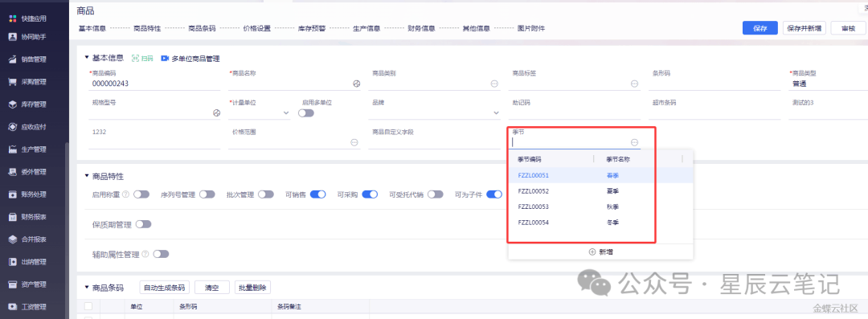Jump to 基本信息 tab

point(92,28)
